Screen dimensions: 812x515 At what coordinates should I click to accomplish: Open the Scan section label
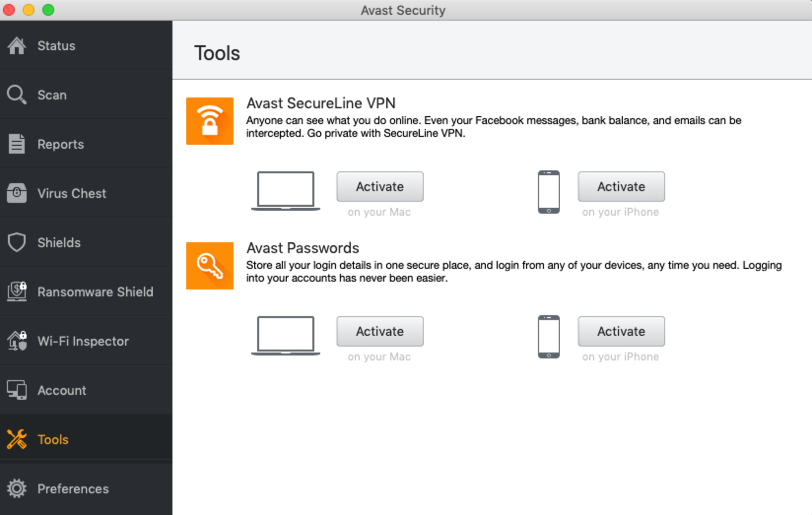click(x=52, y=95)
